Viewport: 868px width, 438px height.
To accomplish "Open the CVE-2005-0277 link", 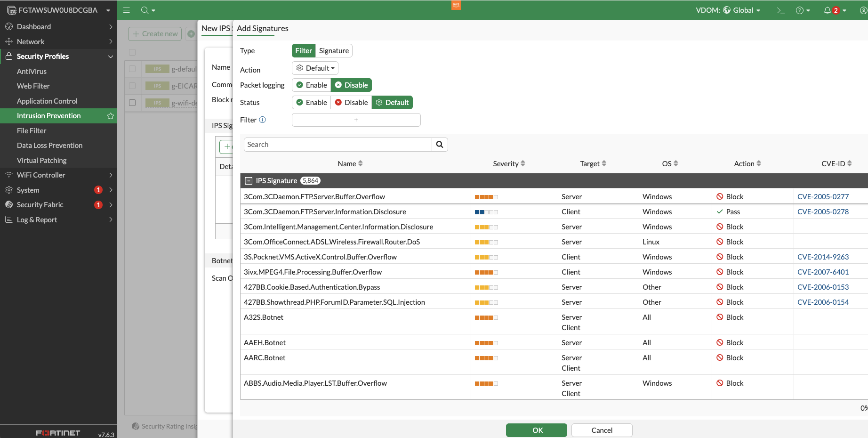I will click(x=823, y=196).
